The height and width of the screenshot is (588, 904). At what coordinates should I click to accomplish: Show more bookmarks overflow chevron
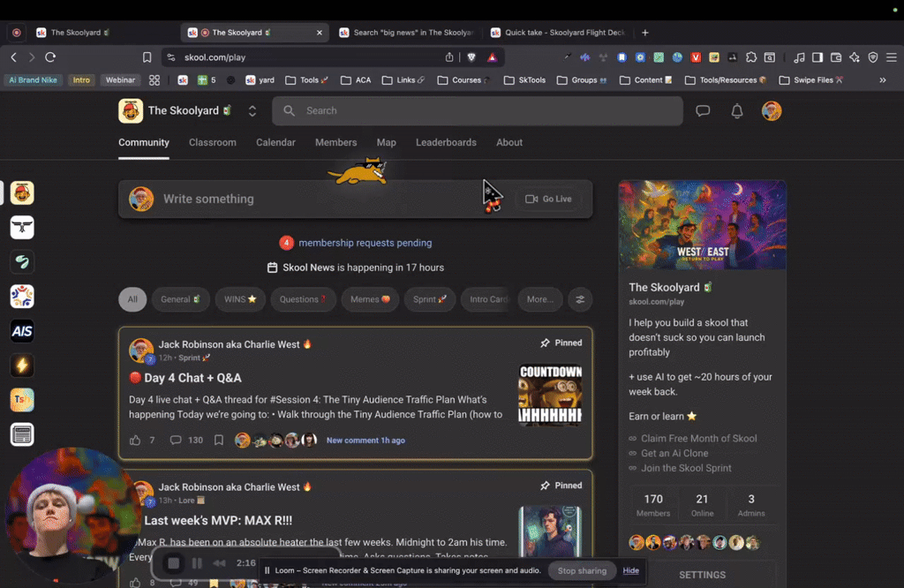tap(883, 80)
